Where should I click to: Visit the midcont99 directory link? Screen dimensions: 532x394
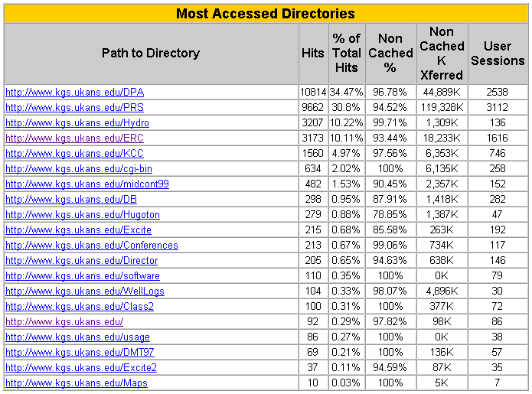(x=87, y=184)
